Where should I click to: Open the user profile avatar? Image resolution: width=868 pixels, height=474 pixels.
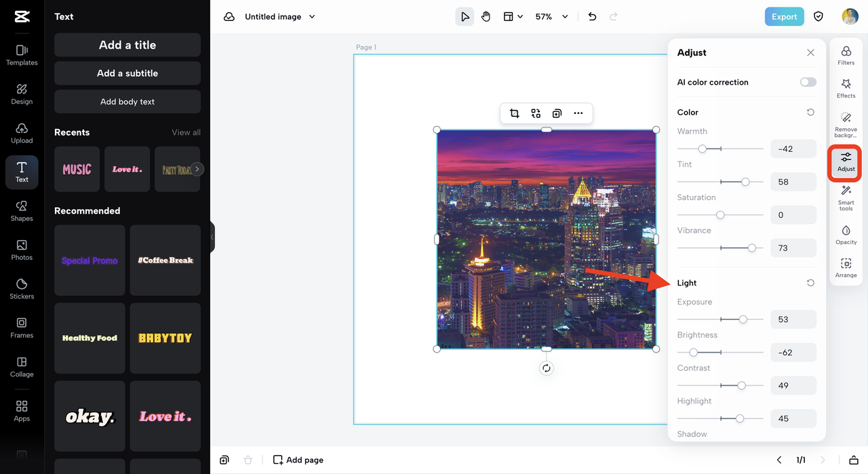850,17
